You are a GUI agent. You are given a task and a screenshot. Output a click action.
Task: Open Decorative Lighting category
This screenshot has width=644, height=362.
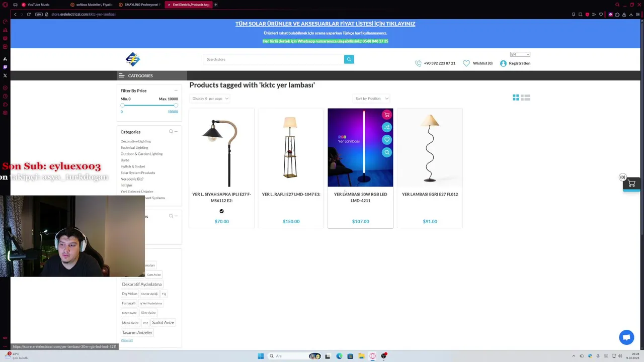[x=135, y=141]
